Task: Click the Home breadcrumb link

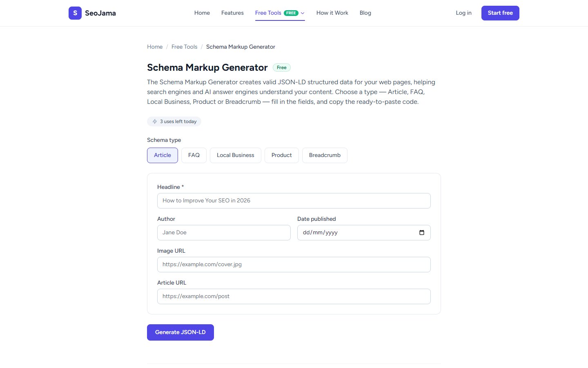Action: [155, 47]
